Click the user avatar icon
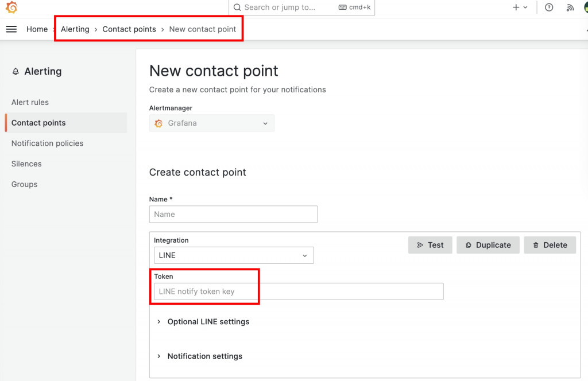Screen dimensions: 588x381 [x=585, y=7]
